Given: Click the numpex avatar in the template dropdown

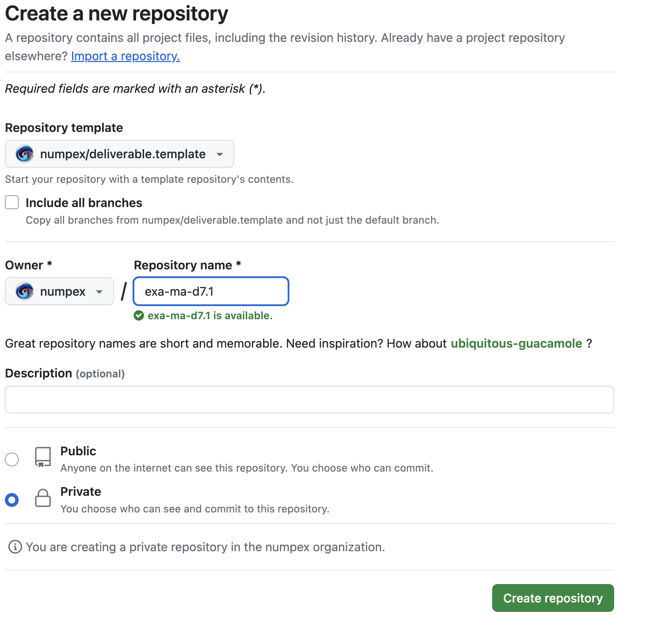Looking at the screenshot, I should (25, 154).
